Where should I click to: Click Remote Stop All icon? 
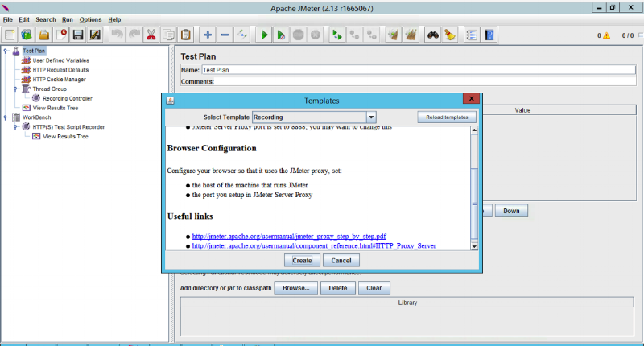point(354,35)
